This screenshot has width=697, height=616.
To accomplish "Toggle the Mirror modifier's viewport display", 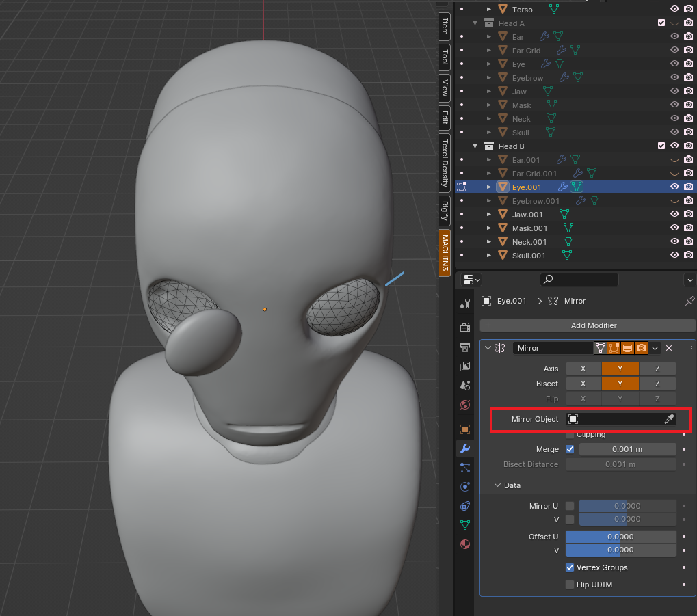I will 627,348.
